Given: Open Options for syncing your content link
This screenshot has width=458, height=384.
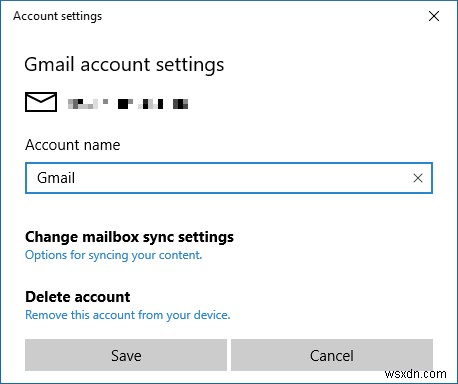Looking at the screenshot, I should coord(114,255).
